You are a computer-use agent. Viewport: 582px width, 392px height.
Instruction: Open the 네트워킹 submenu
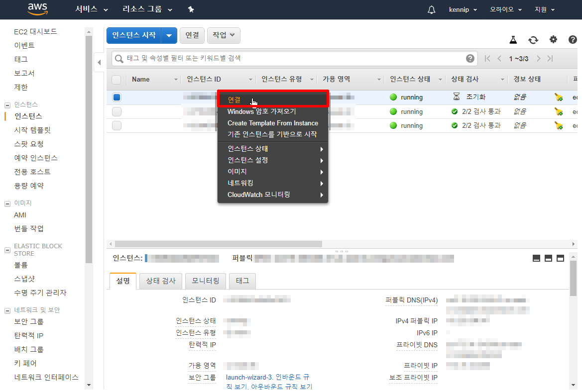[x=273, y=183]
